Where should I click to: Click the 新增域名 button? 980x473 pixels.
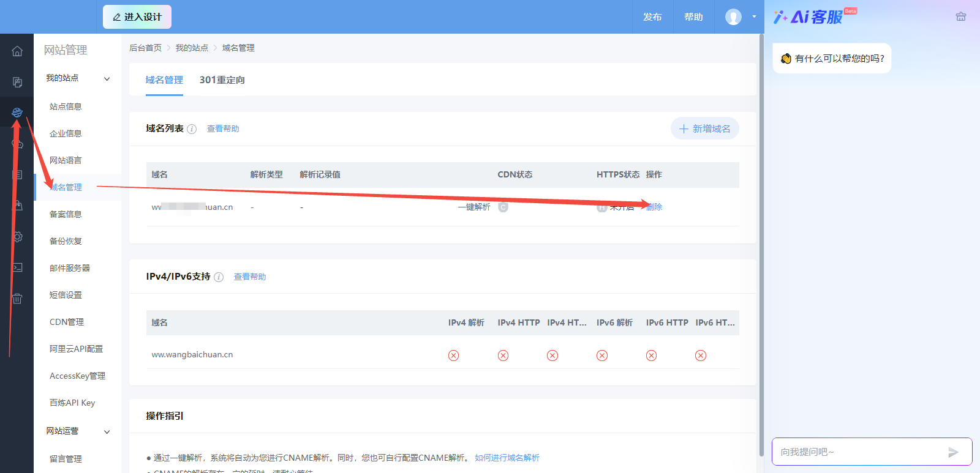pos(705,128)
